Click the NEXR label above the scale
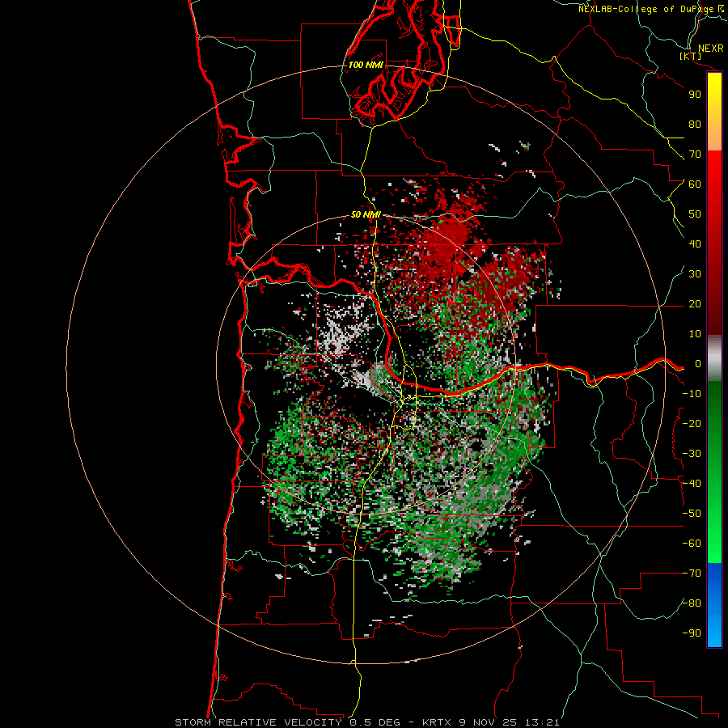The width and height of the screenshot is (728, 728). click(710, 49)
